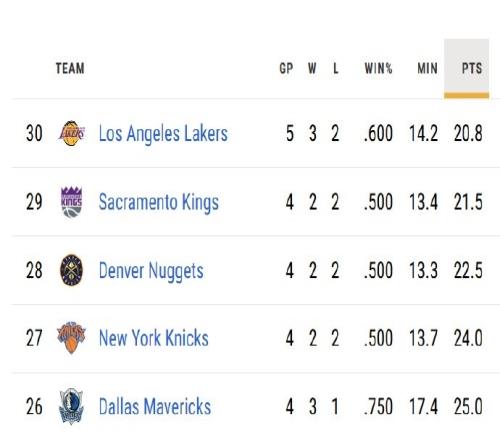
Task: Open the Dallas Mavericks team link
Action: click(155, 406)
